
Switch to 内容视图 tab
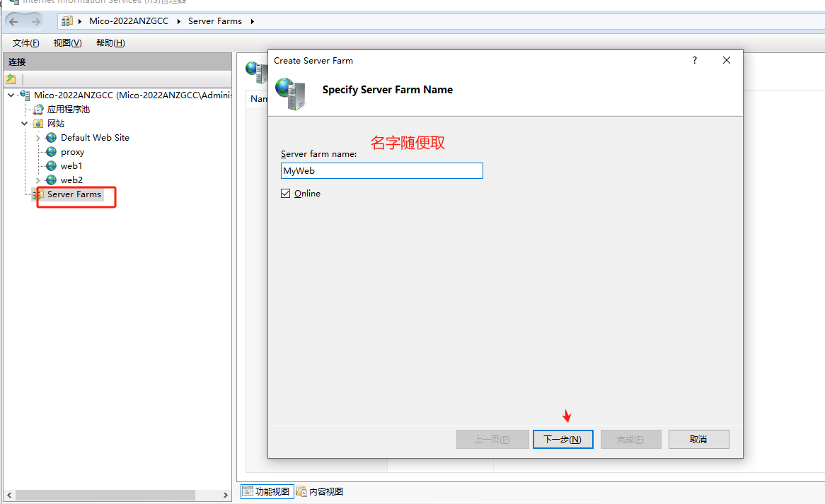point(320,491)
